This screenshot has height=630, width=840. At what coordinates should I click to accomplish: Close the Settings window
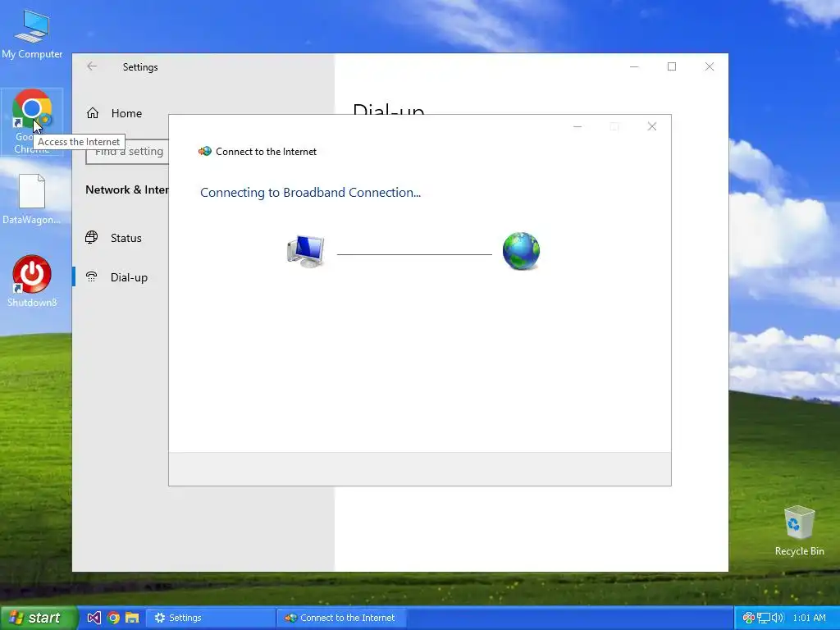click(x=710, y=66)
